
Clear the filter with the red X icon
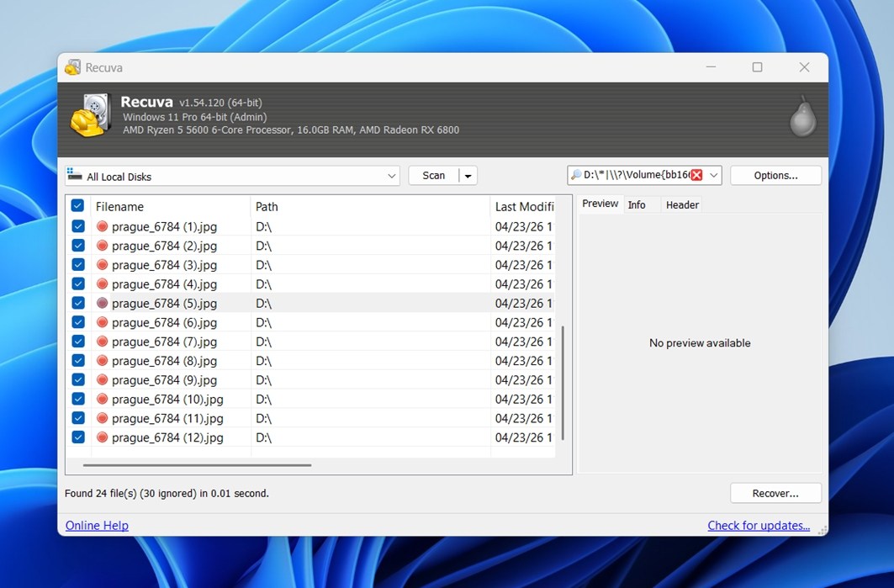pyautogui.click(x=696, y=175)
